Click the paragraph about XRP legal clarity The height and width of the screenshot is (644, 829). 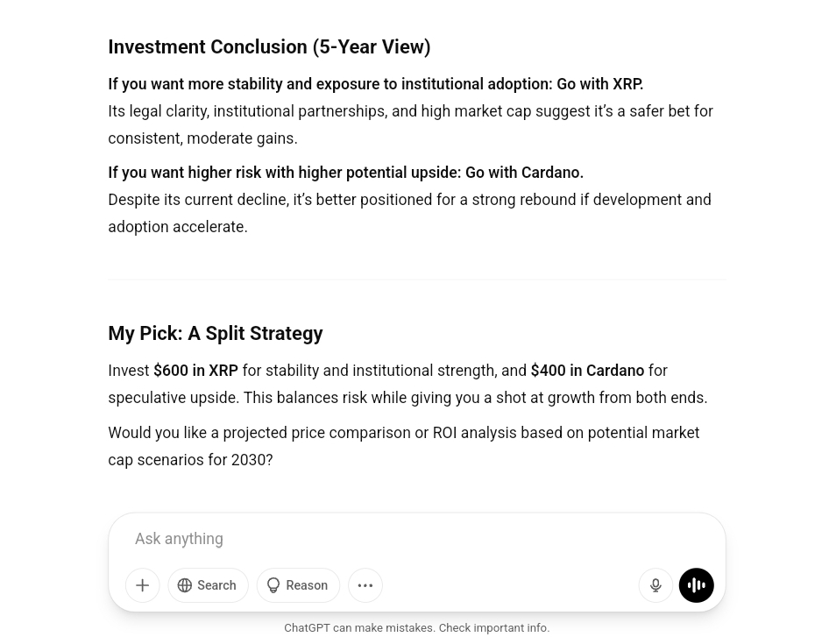(x=410, y=124)
